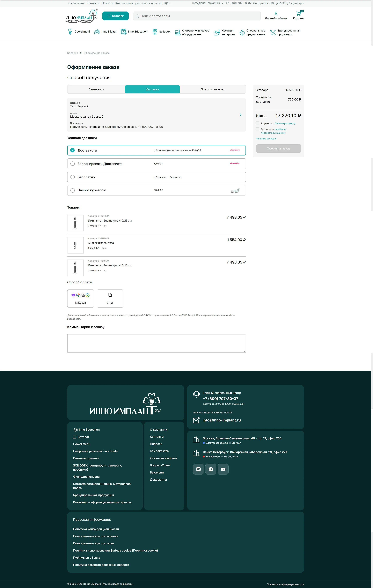Click the footer email envelope icon
This screenshot has width=373, height=588.
[196, 420]
